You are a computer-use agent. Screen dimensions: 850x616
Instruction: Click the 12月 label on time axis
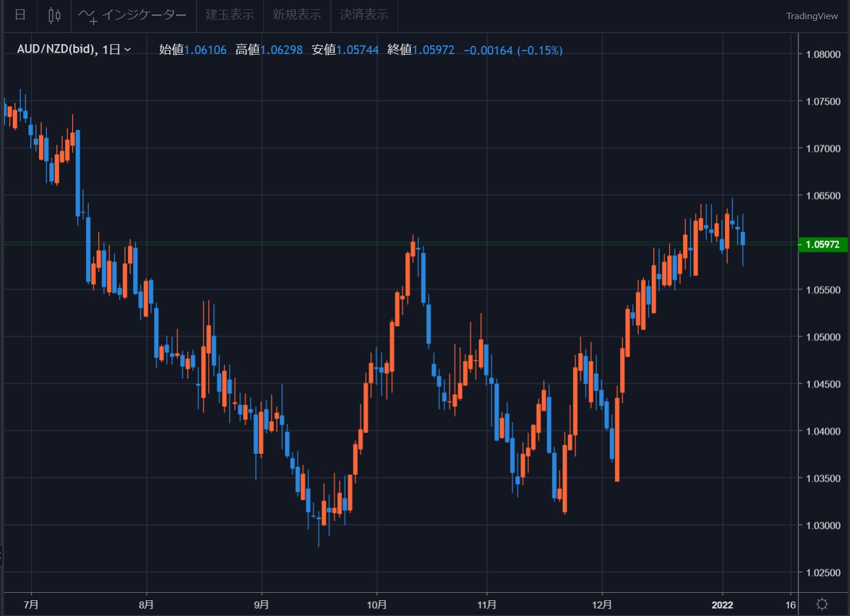[602, 605]
